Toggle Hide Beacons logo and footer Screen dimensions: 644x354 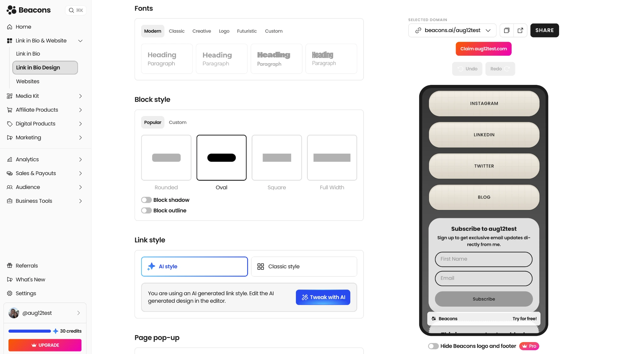coord(433,346)
